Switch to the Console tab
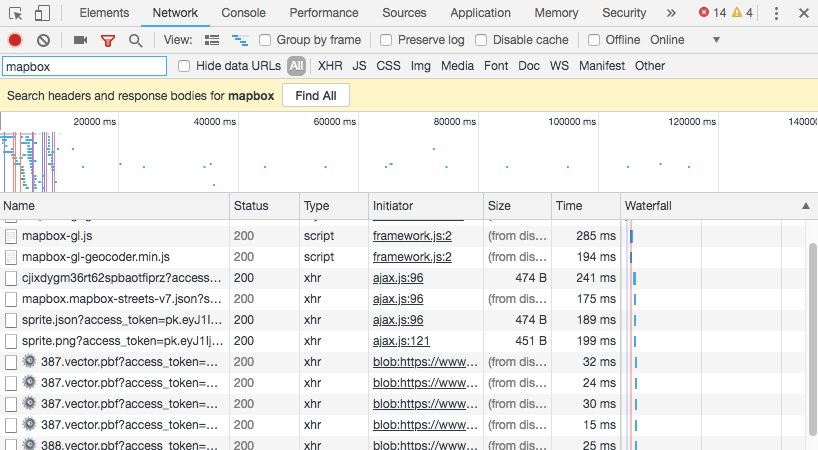The width and height of the screenshot is (818, 450). (x=244, y=13)
